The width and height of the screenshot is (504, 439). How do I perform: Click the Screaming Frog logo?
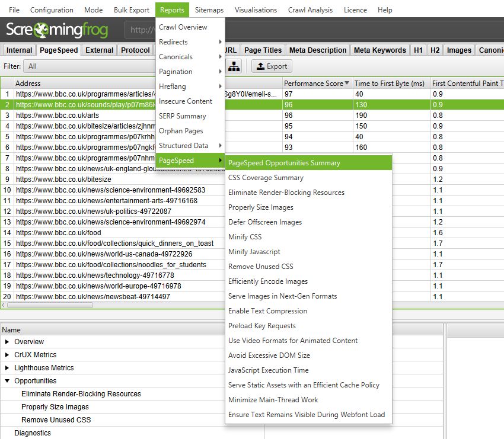[56, 28]
